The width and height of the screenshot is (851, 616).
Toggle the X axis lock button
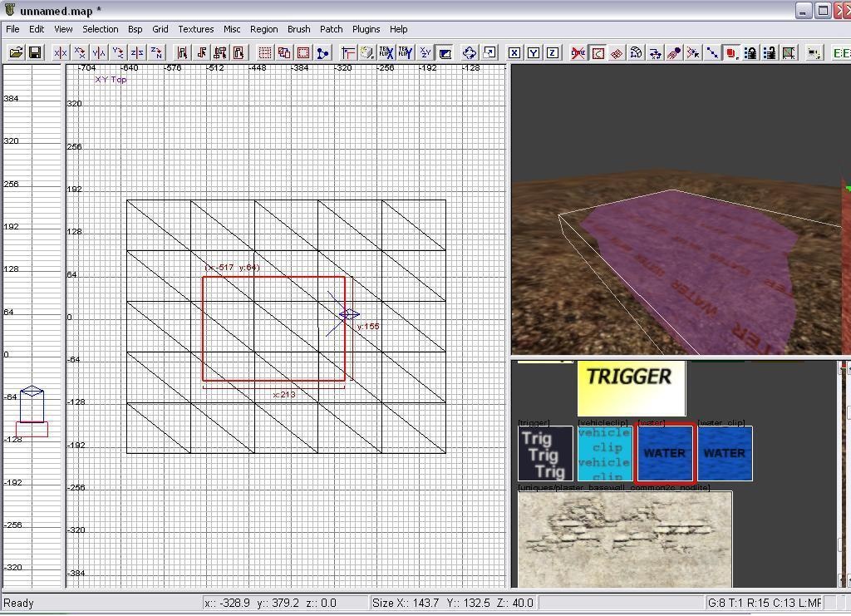tap(514, 52)
